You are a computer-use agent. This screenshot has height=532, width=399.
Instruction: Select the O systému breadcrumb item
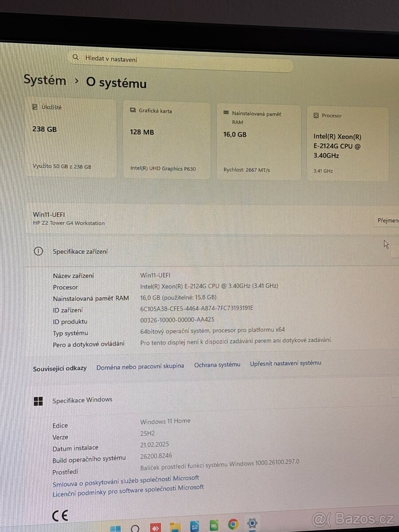click(116, 83)
